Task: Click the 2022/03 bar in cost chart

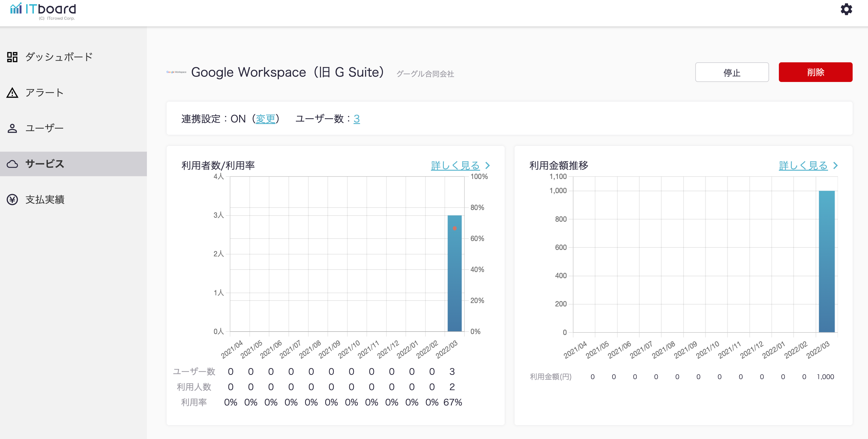Action: click(x=826, y=261)
